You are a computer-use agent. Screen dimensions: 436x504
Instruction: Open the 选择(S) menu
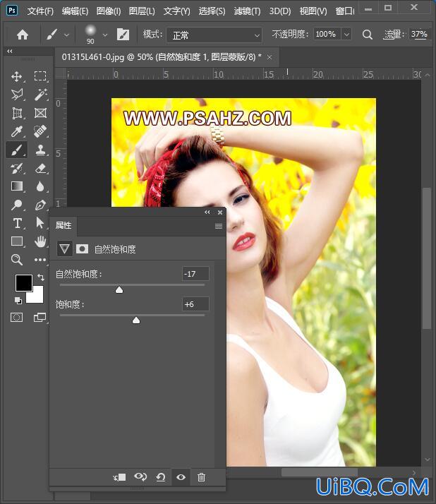coord(212,11)
